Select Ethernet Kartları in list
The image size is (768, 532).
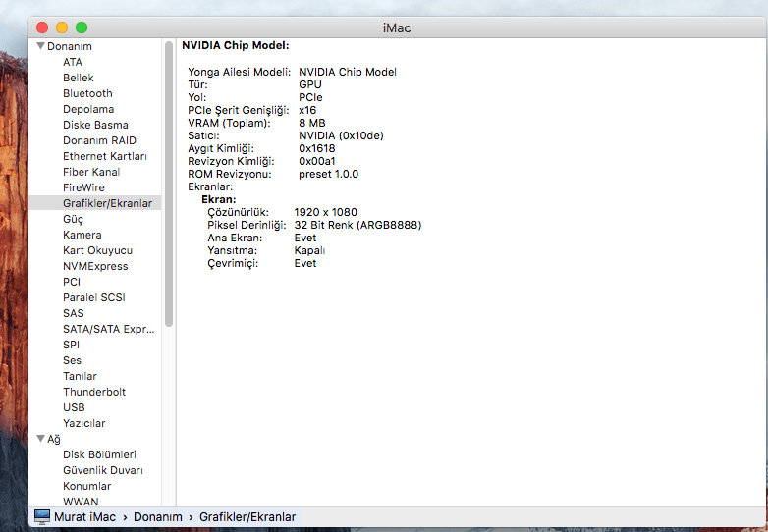click(105, 156)
